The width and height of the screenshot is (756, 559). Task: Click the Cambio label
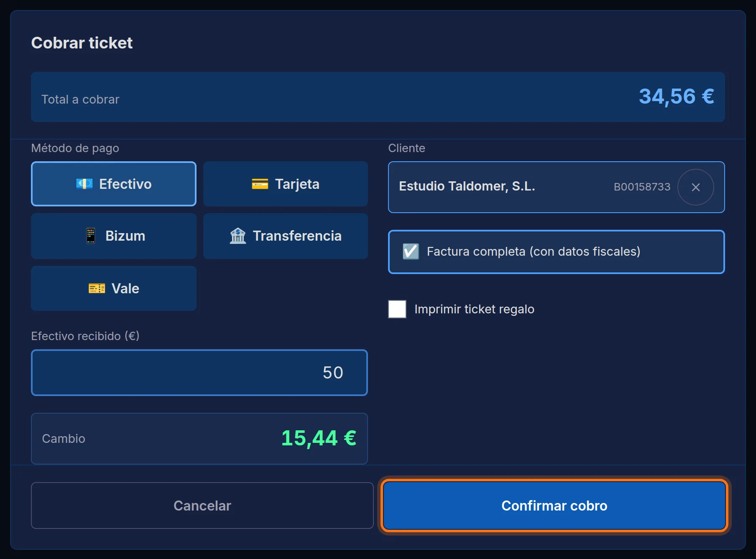pyautogui.click(x=64, y=439)
